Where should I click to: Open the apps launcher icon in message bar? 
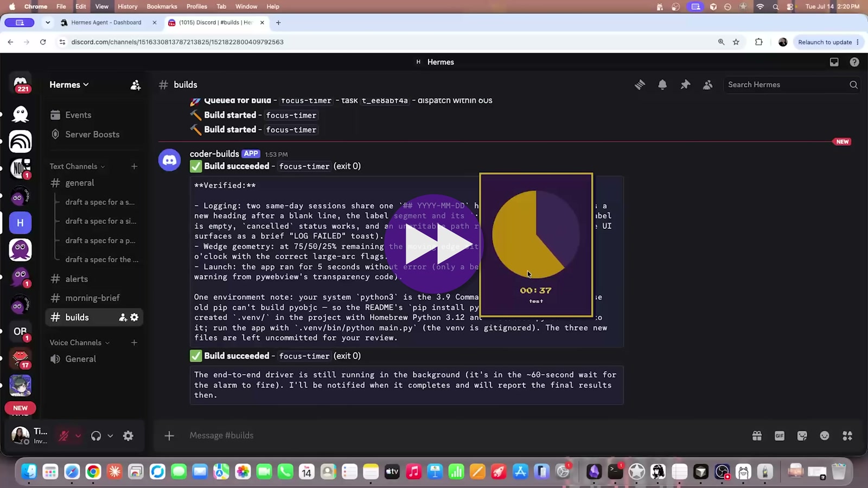click(x=847, y=435)
